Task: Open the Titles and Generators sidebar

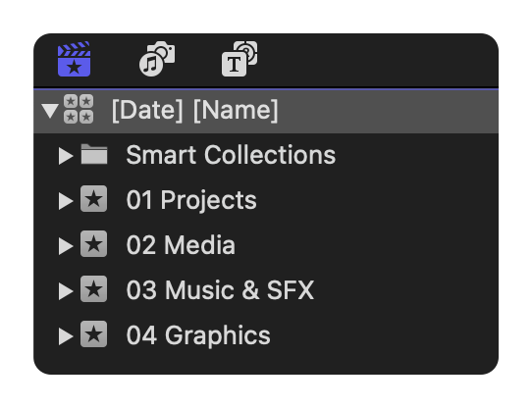Action: (239, 59)
